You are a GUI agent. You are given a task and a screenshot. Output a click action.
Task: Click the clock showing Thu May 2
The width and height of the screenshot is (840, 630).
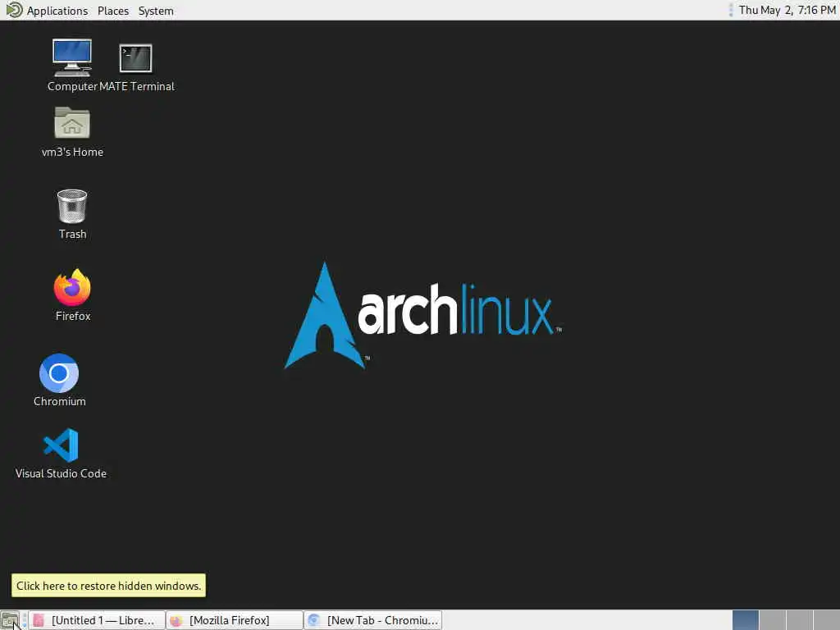pos(787,10)
